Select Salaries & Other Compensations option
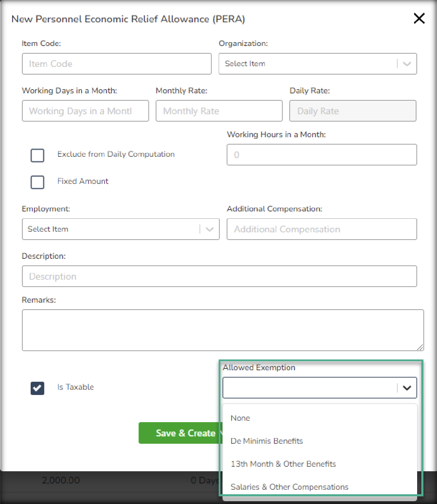 coord(289,487)
